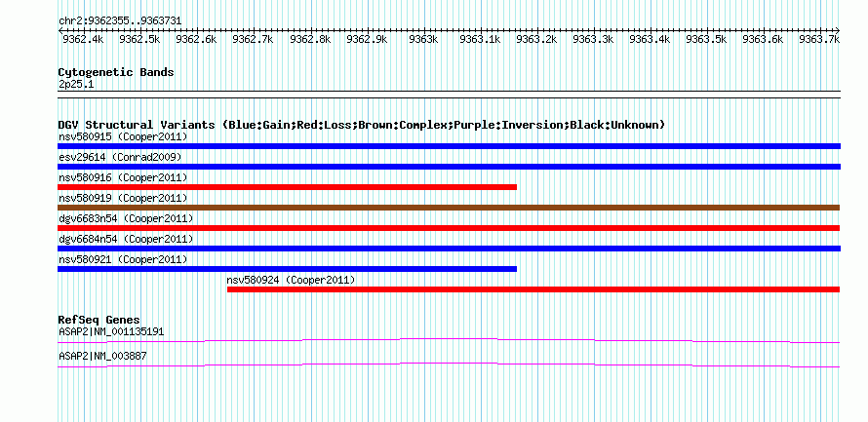Select the nsv580924 (Cooper2011) label
This screenshot has width=868, height=422.
292,280
